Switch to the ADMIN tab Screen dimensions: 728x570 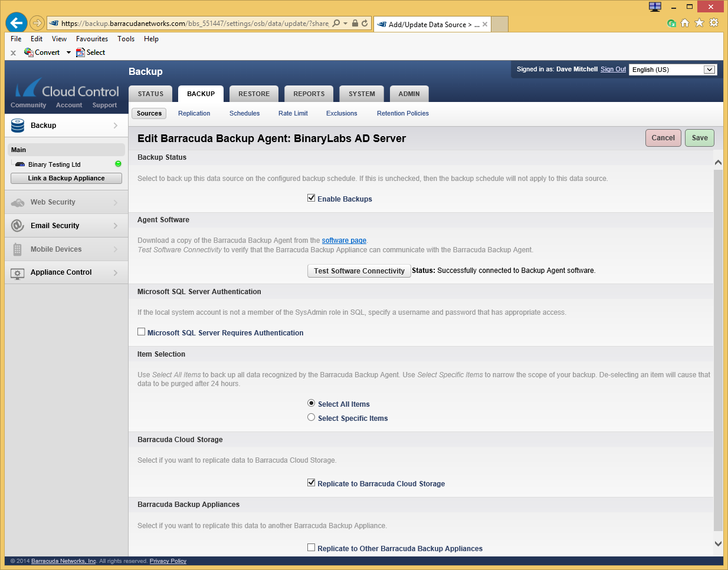pos(409,94)
